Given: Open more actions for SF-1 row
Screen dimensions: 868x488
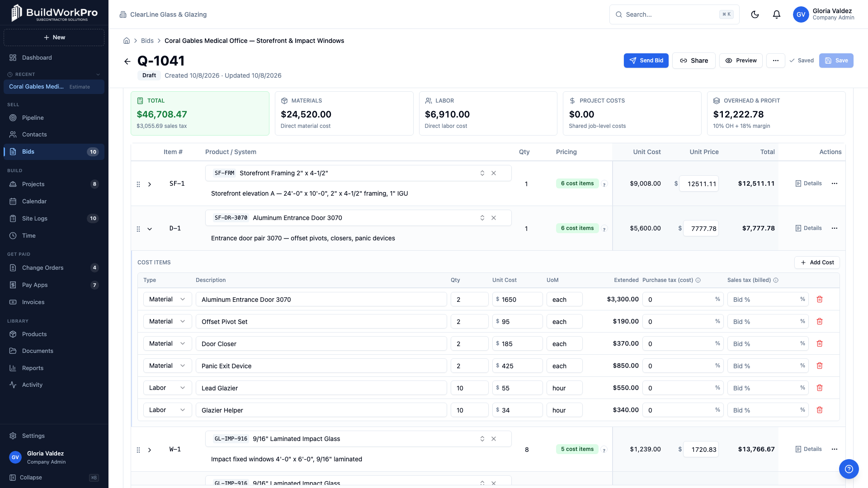Looking at the screenshot, I should 835,183.
